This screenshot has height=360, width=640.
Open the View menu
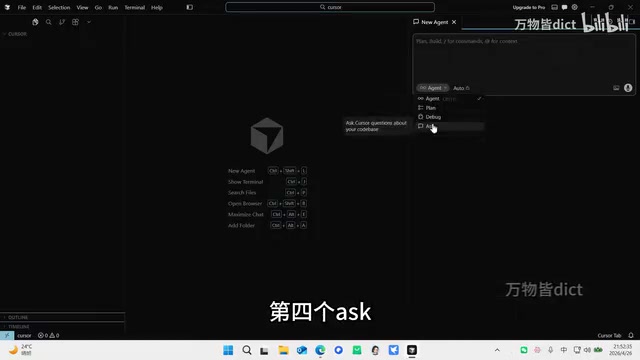tap(82, 7)
